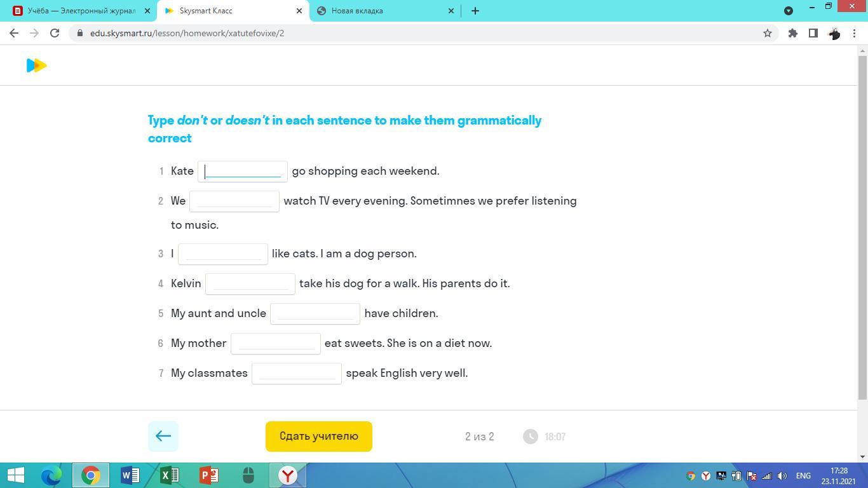This screenshot has width=868, height=488.
Task: Open Excel from the taskbar
Action: coord(170,475)
